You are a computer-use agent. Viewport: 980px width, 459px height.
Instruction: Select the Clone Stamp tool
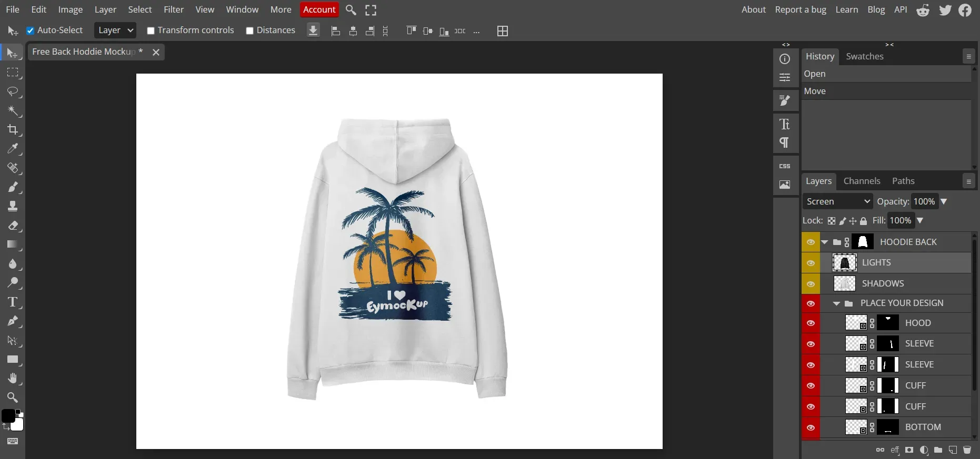(x=12, y=206)
